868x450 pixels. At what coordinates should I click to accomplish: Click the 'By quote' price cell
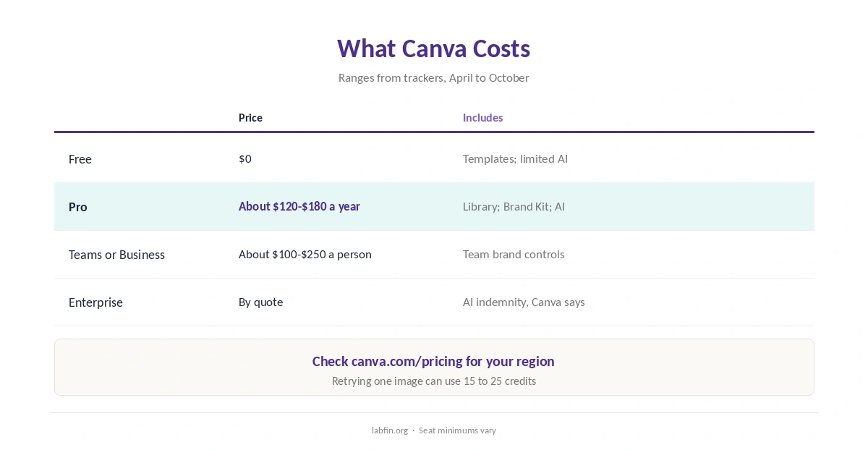coord(260,302)
